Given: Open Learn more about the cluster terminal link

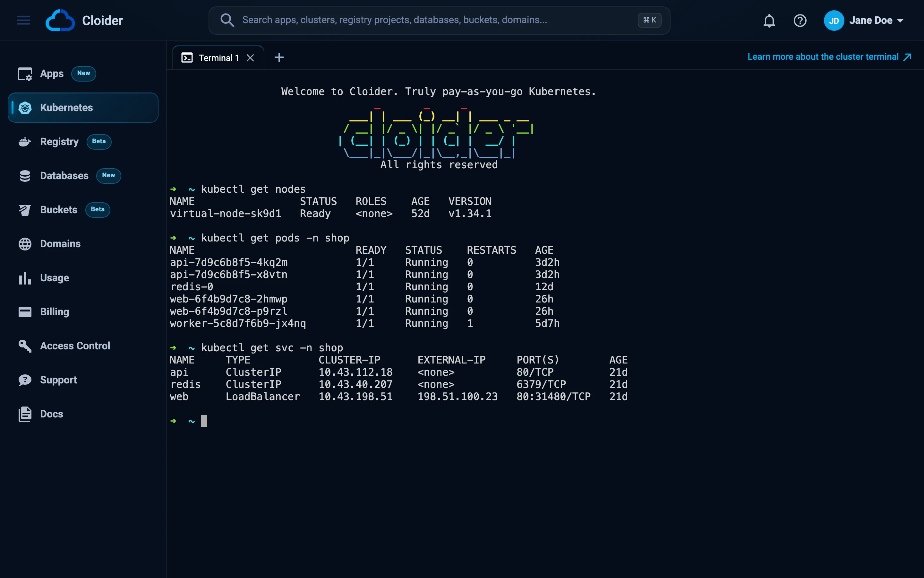Looking at the screenshot, I should 823,57.
